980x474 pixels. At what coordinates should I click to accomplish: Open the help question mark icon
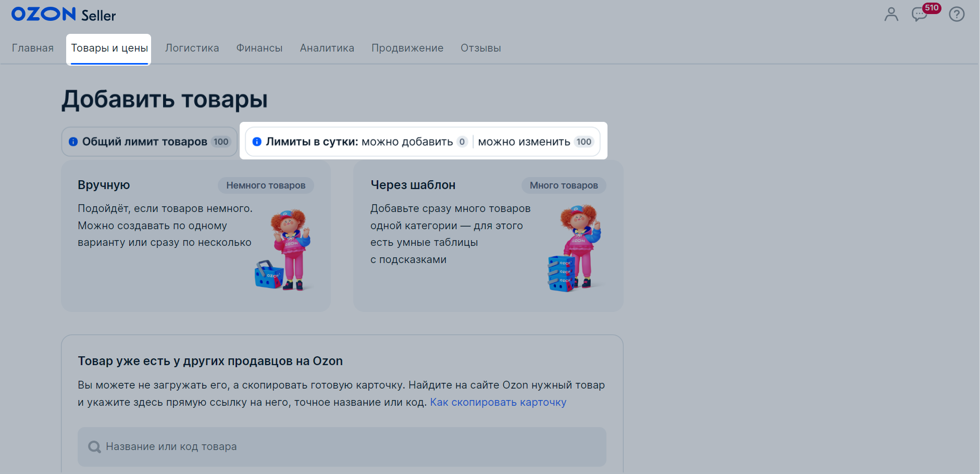(957, 14)
